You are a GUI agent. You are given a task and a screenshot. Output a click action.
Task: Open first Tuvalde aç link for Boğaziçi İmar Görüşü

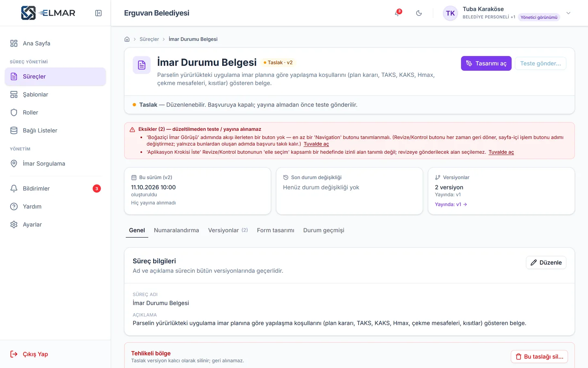(316, 144)
